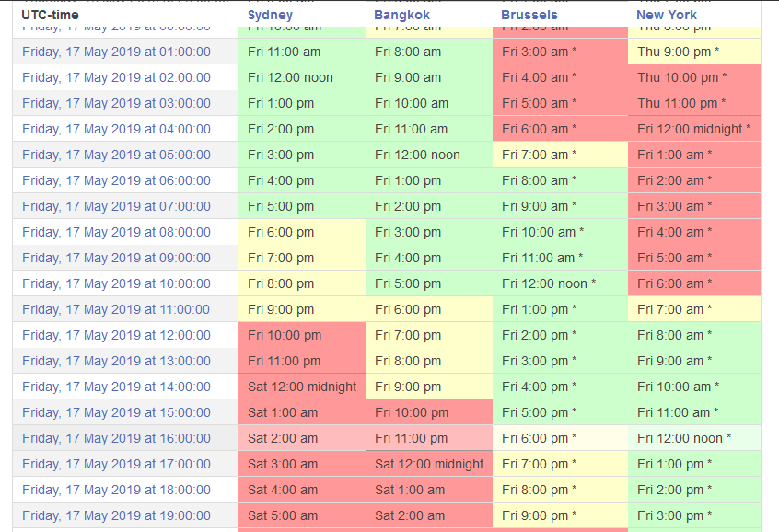Click the Sydney column header link

(x=270, y=15)
